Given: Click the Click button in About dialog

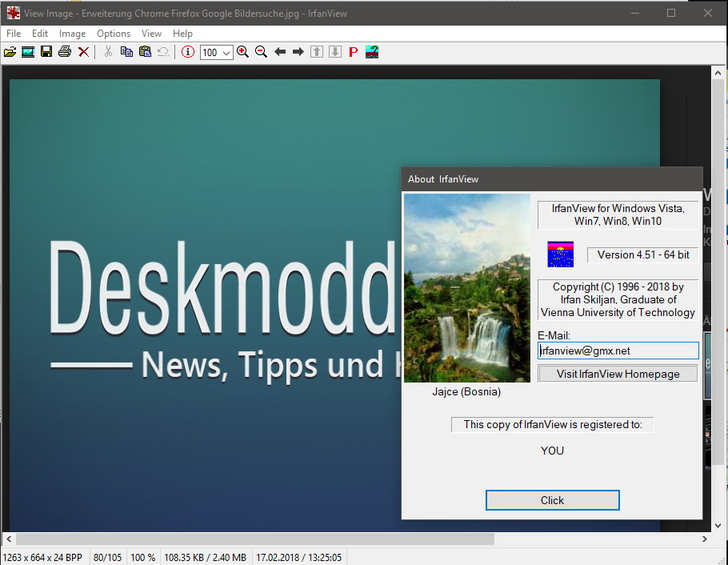Looking at the screenshot, I should (x=553, y=500).
